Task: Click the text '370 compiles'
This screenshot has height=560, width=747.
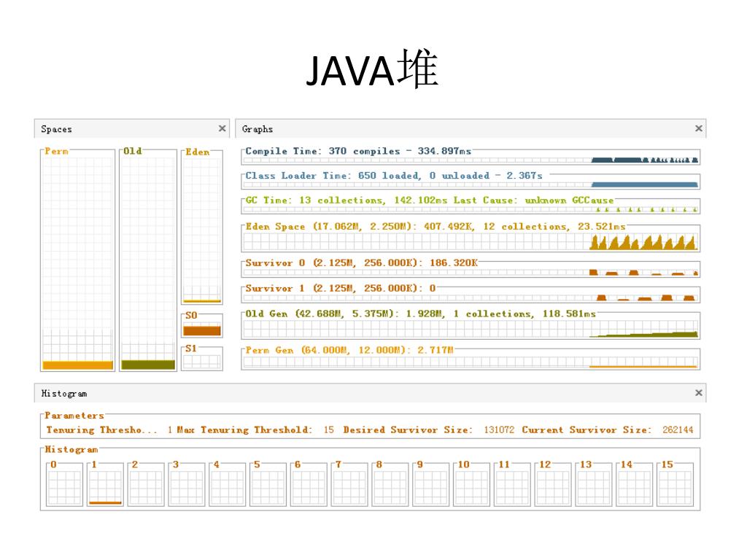Action: point(365,151)
